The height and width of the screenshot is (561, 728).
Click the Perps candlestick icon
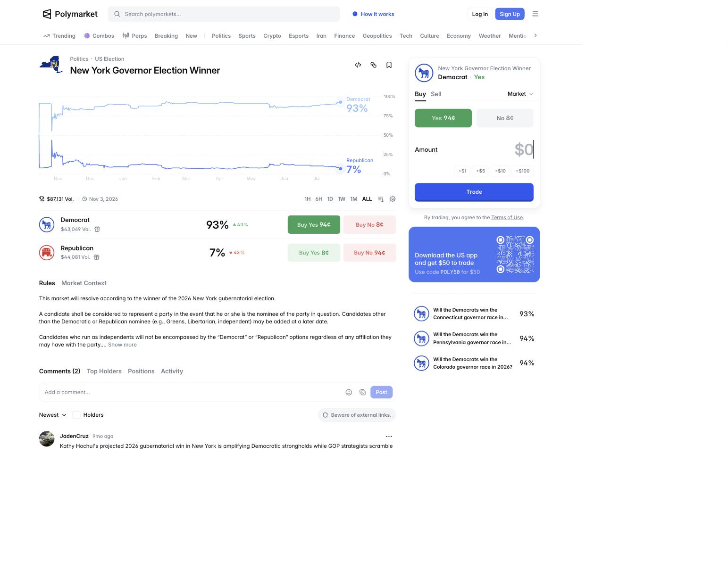coord(126,36)
